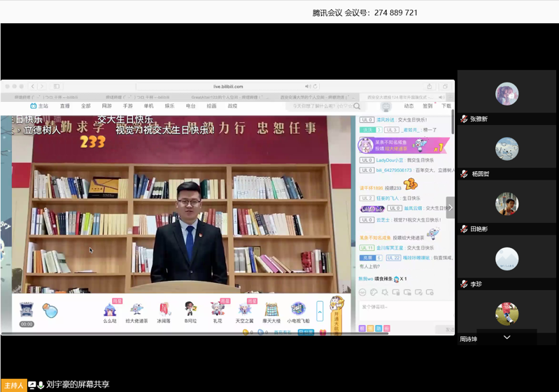Select the 礼花 gift icon

(218, 309)
